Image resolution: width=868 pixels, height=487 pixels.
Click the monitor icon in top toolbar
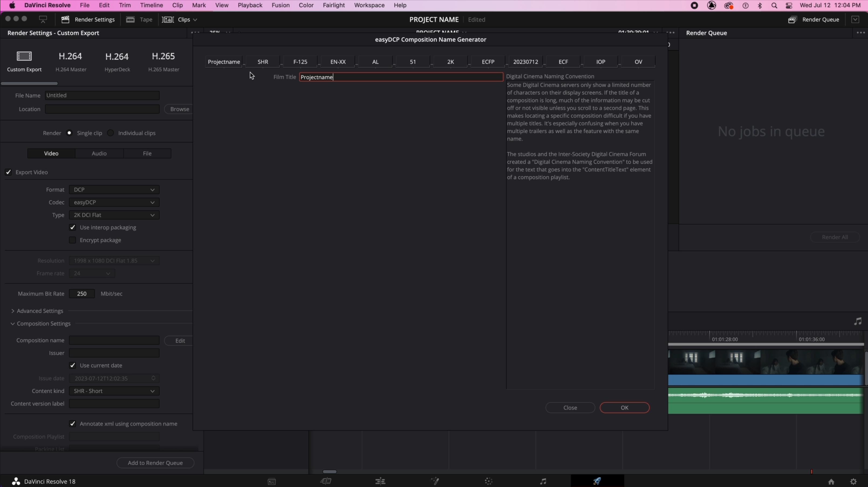click(43, 19)
